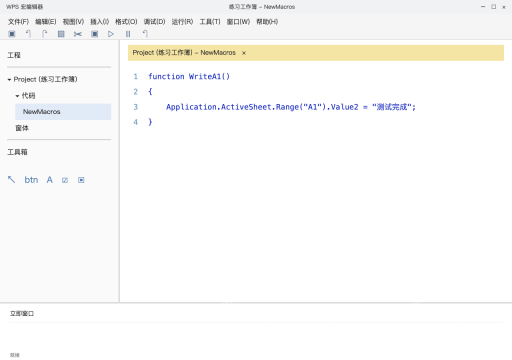Click the Application.ActiveSheet.Range code line

[x=291, y=107]
